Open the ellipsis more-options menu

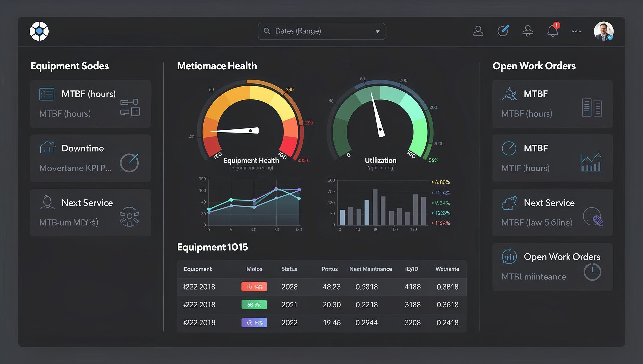pyautogui.click(x=576, y=31)
